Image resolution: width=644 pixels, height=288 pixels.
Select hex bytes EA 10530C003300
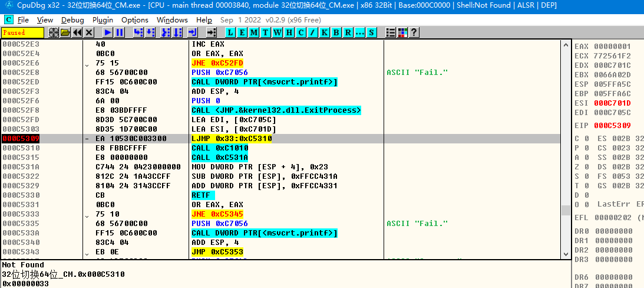click(x=131, y=139)
